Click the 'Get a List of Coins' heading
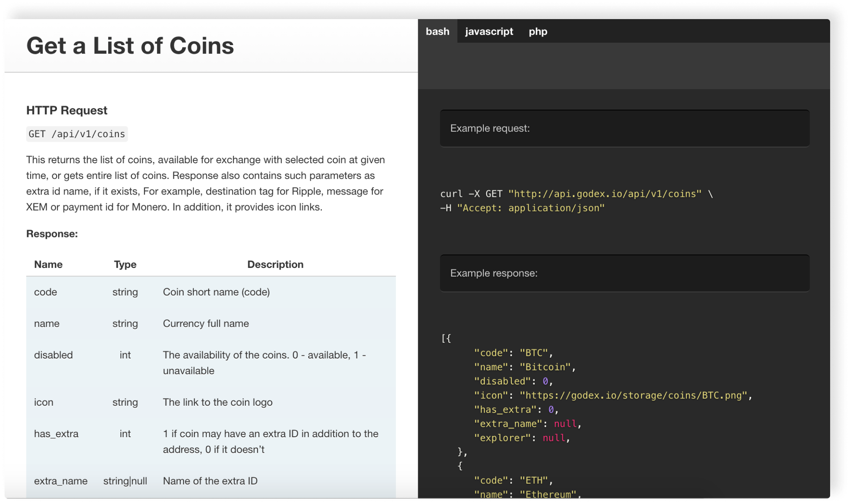Screen dimensions: 850x504 pyautogui.click(x=130, y=46)
